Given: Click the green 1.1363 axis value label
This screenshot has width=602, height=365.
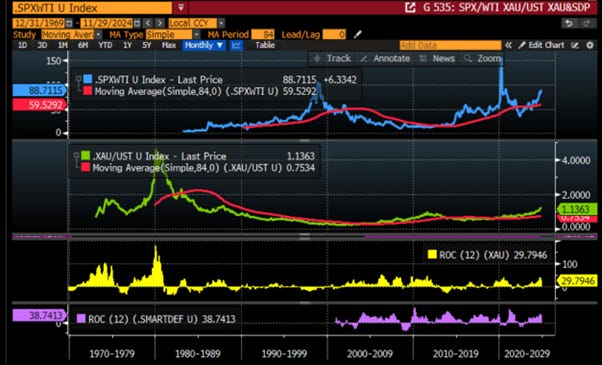Looking at the screenshot, I should click(x=577, y=210).
